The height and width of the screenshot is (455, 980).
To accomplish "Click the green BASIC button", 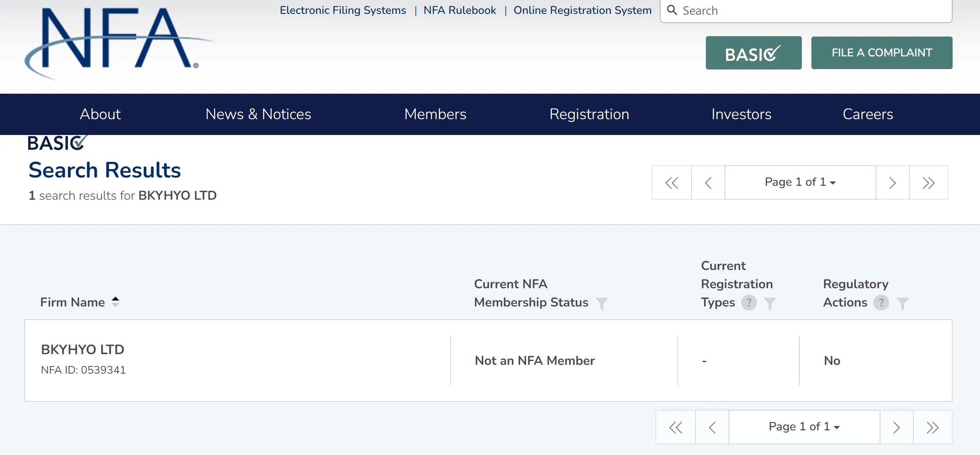I will point(753,53).
